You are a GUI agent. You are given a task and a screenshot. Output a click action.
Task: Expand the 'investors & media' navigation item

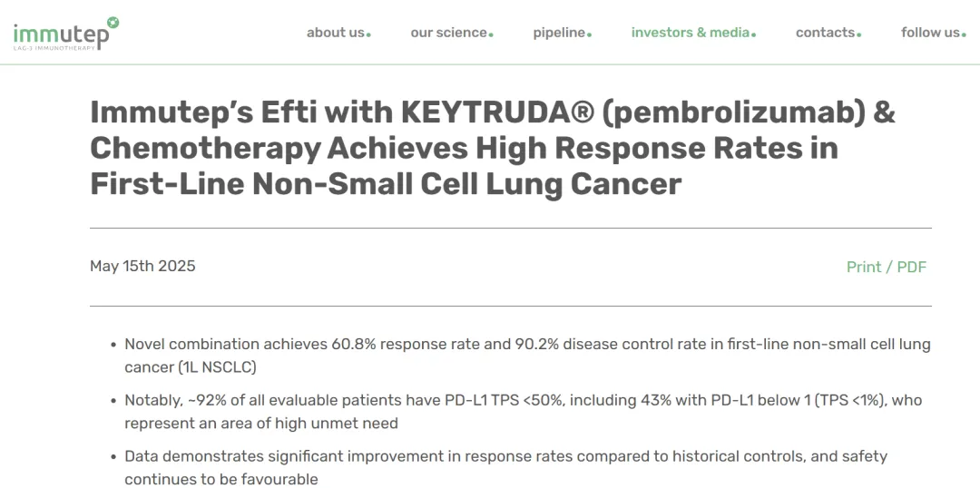pyautogui.click(x=691, y=33)
